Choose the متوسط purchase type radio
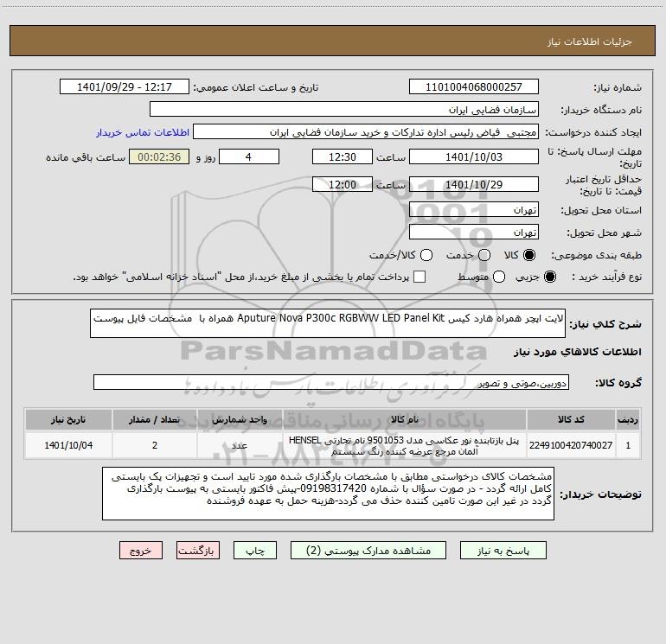The image size is (666, 644). (499, 277)
